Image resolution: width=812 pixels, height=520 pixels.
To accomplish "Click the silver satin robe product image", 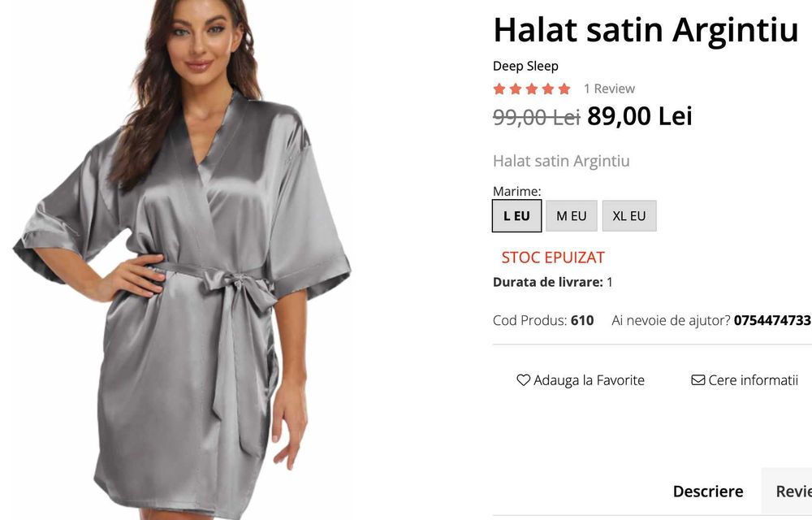I will coord(181,260).
